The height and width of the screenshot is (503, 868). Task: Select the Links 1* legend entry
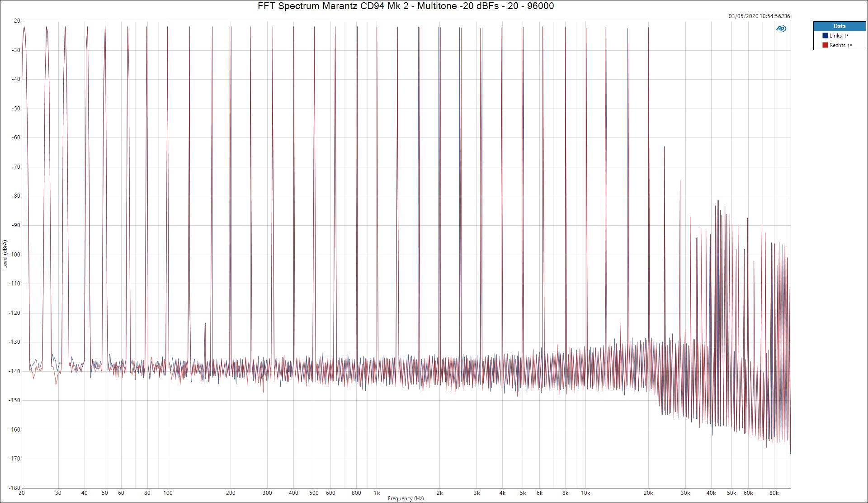(x=839, y=36)
